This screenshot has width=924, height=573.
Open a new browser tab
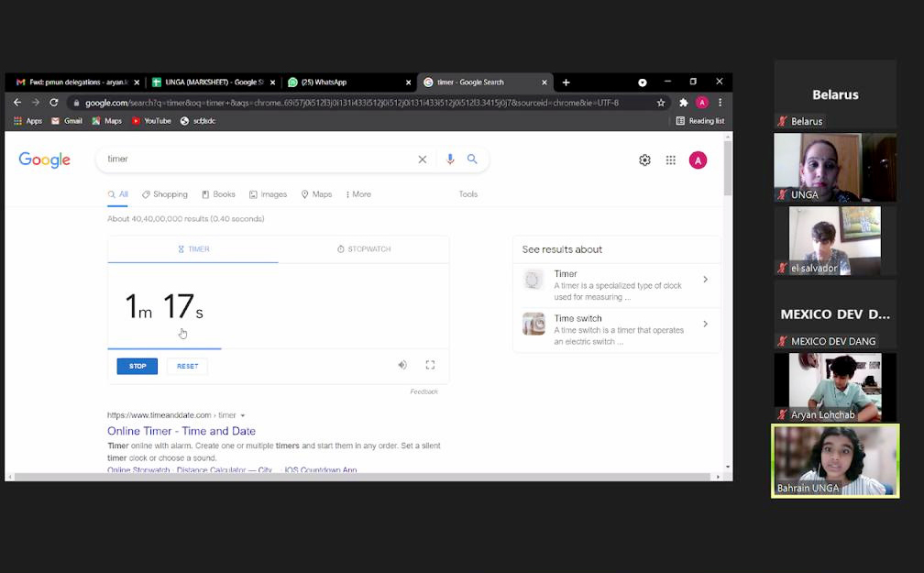click(566, 83)
